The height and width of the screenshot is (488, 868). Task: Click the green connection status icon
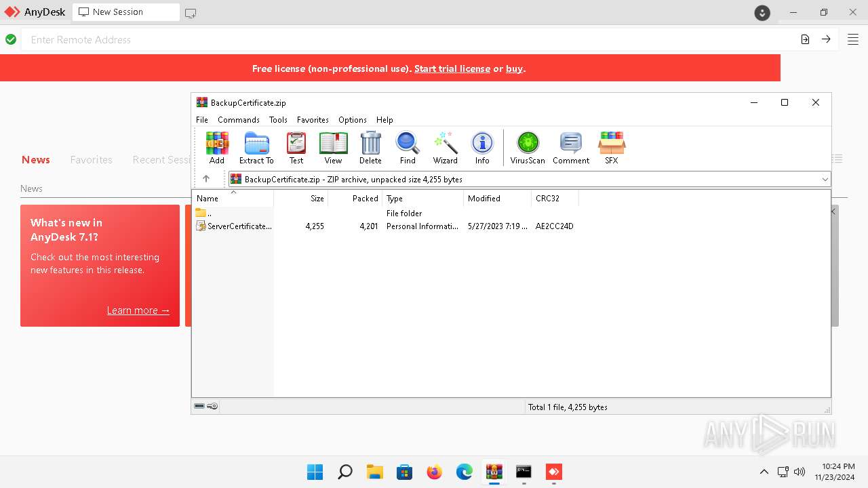pyautogui.click(x=11, y=40)
